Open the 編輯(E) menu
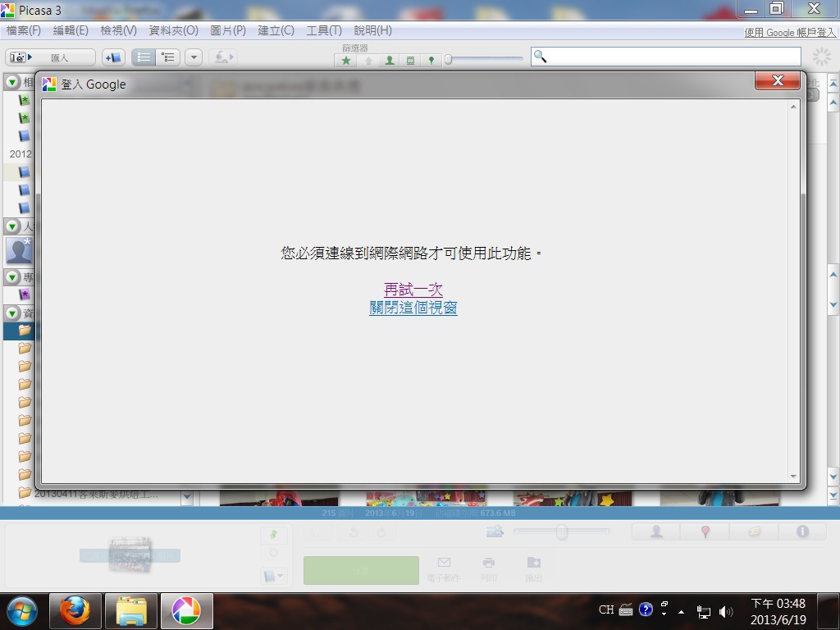 click(71, 30)
